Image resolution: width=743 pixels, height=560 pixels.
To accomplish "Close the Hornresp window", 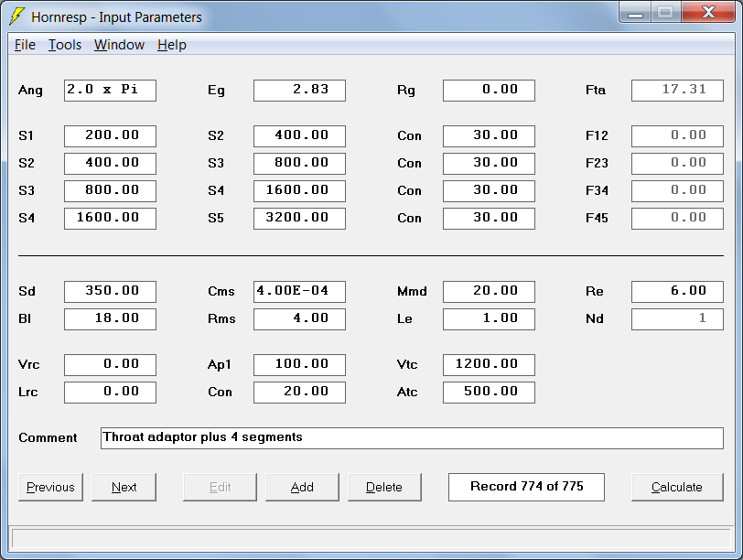I will tap(708, 12).
